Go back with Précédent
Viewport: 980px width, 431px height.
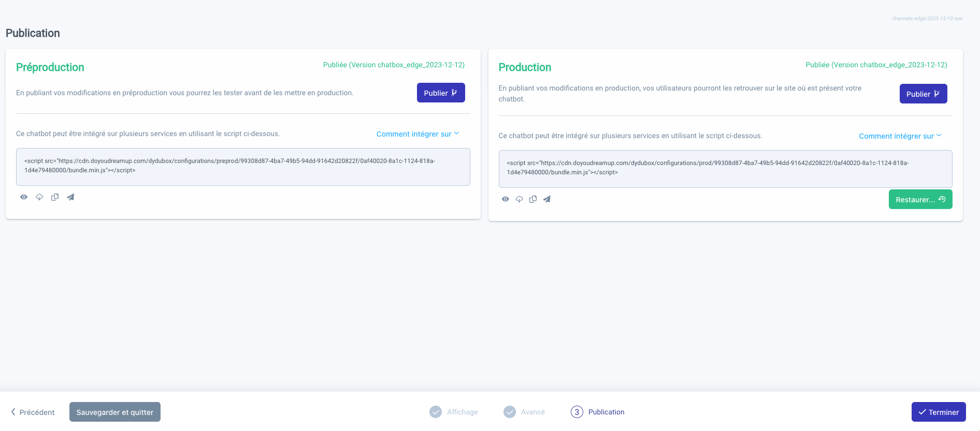coord(33,412)
